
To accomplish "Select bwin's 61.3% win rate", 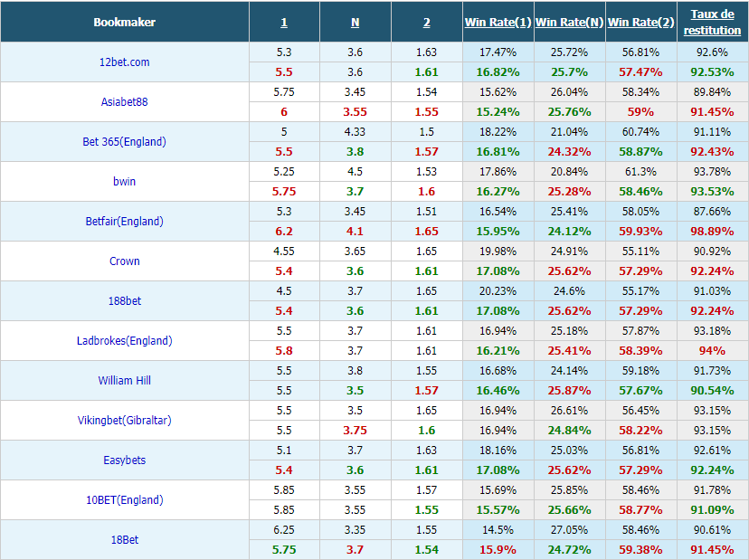I will [x=640, y=172].
